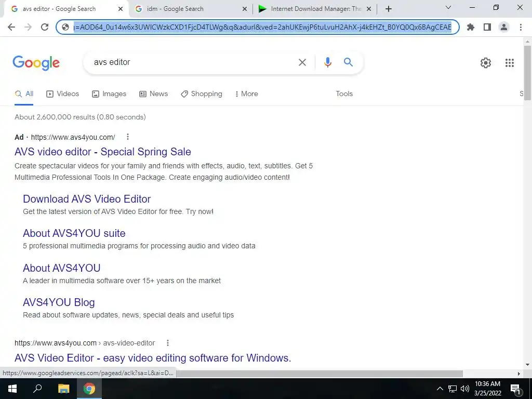Close the Internet Download Manager tab
Screen dimensions: 532x399
pos(369,9)
